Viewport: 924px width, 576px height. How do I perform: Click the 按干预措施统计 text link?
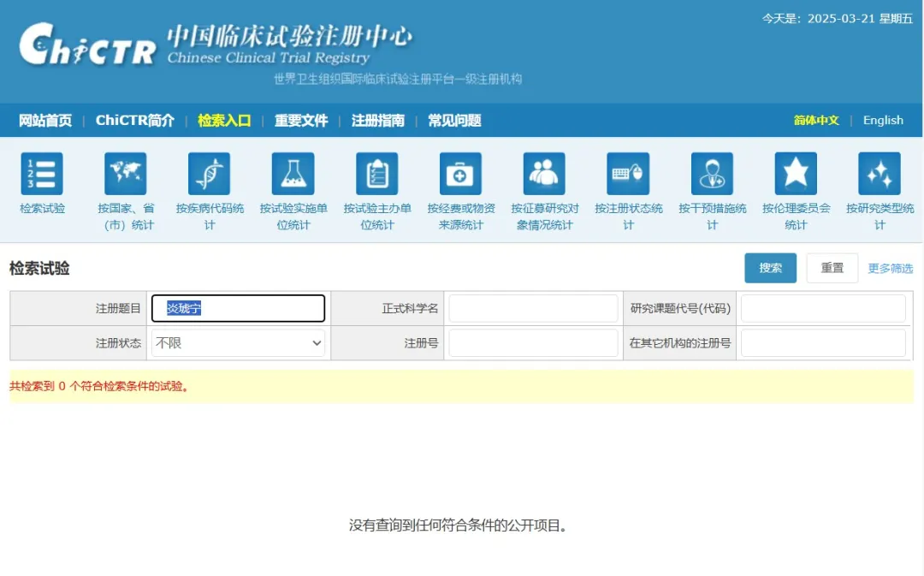[712, 217]
